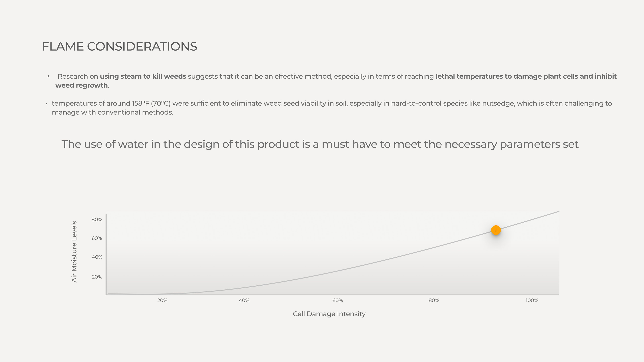Select the 'Air Moisture Levels' vertical axis label
Screen dimensions: 644x362
(74, 252)
